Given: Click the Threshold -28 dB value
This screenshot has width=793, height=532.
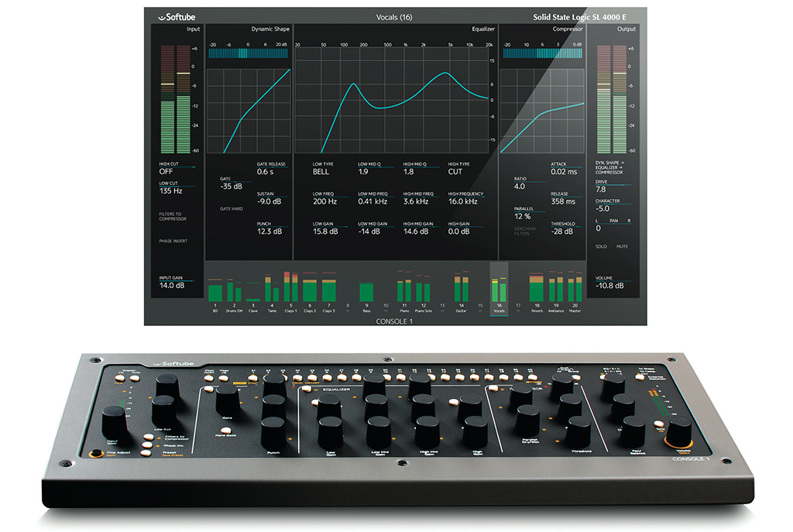Looking at the screenshot, I should pyautogui.click(x=562, y=232).
